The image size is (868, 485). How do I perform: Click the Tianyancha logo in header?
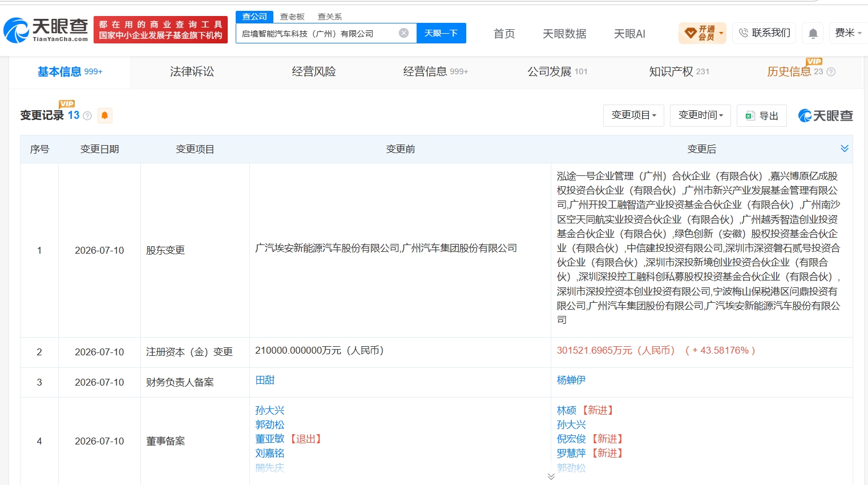46,30
